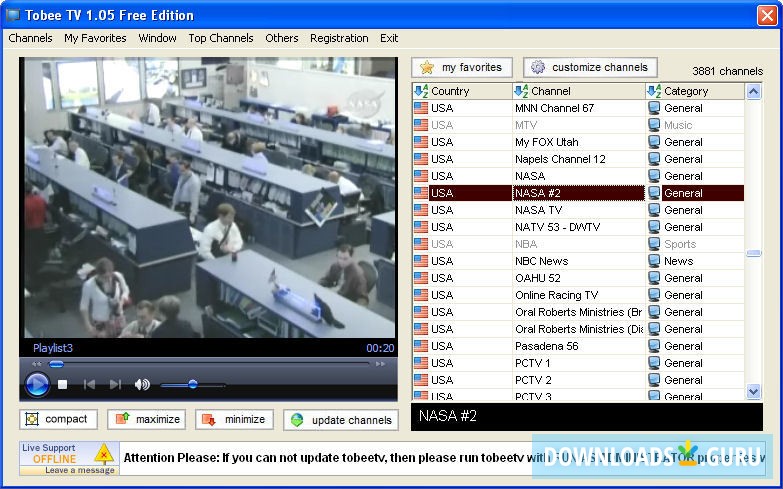Sort the list by Channel column
Screen dimensions: 783x489
click(579, 91)
